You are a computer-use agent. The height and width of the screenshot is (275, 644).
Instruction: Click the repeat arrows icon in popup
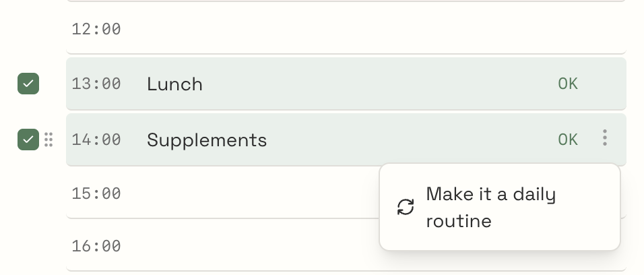point(406,207)
